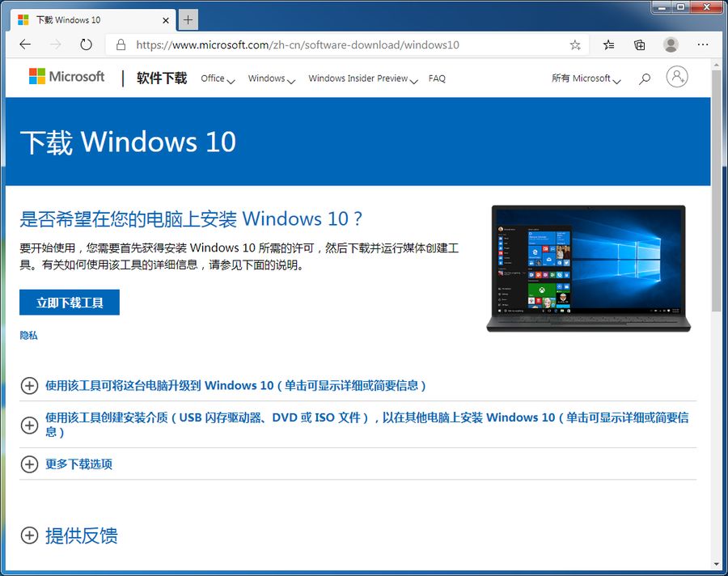Click the 下载 Windows 10 banner title
728x576 pixels.
click(128, 142)
